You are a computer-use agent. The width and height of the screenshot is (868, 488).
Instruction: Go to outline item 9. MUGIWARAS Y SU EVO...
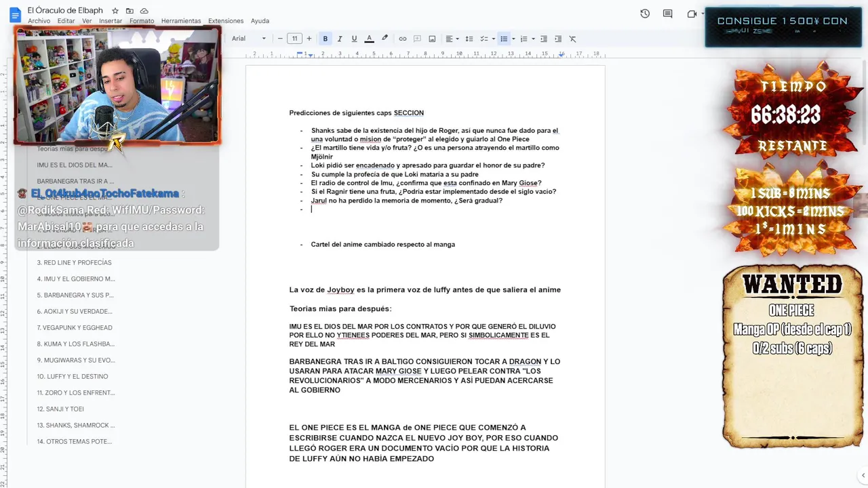tap(76, 360)
